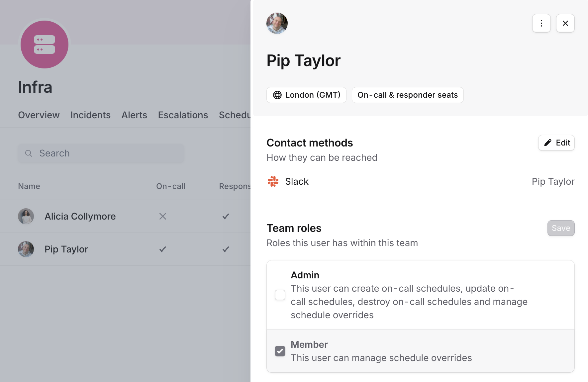This screenshot has width=588, height=382.
Task: Click the globe icon beside London
Action: pyautogui.click(x=277, y=95)
